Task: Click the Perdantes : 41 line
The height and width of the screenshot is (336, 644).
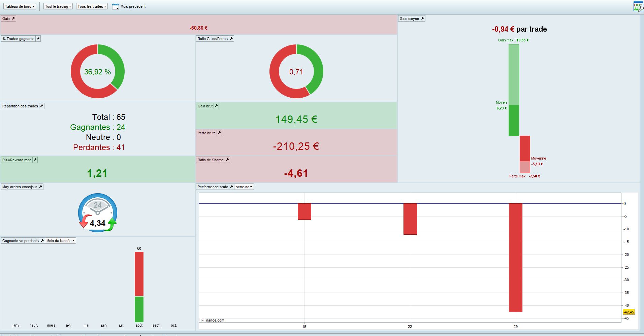Action: (99, 147)
